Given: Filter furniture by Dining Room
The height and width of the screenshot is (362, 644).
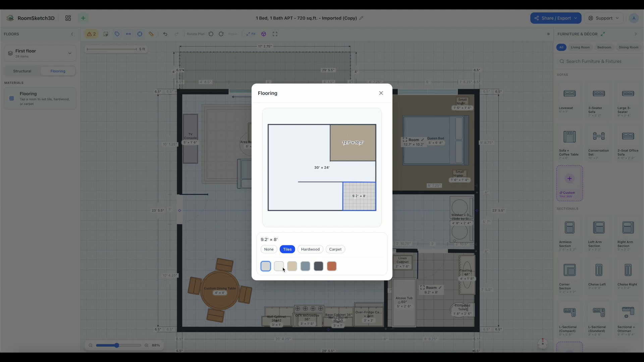Looking at the screenshot, I should pos(628,47).
